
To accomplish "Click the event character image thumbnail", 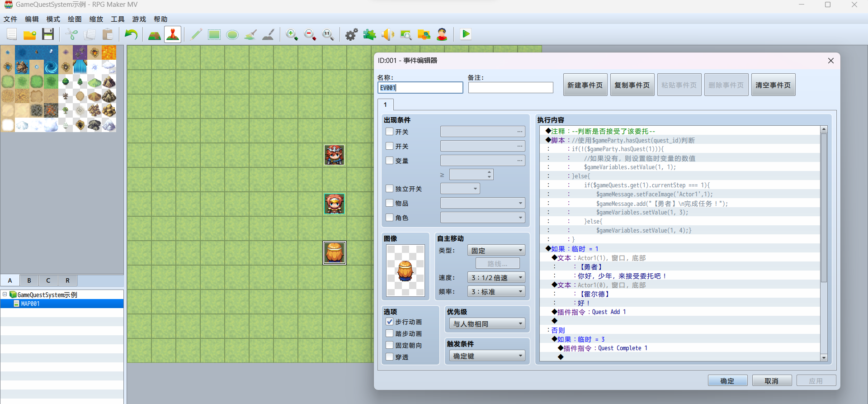I will (x=406, y=271).
